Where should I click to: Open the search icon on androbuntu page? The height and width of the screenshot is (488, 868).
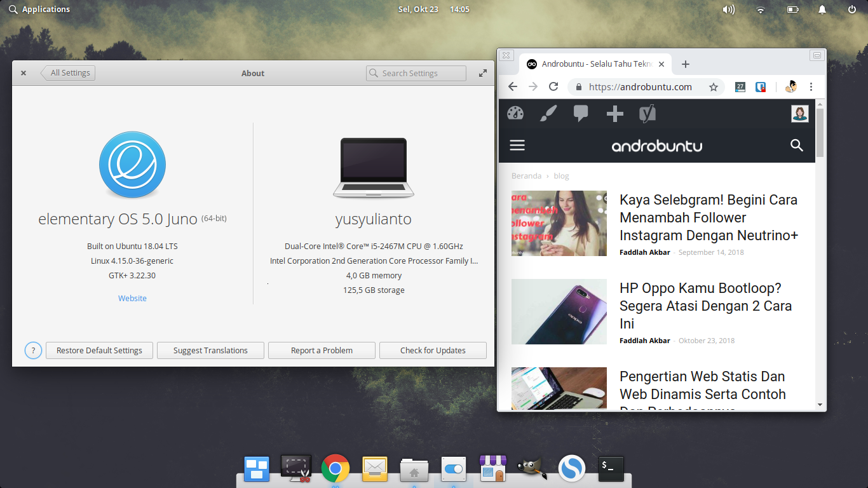pos(797,146)
